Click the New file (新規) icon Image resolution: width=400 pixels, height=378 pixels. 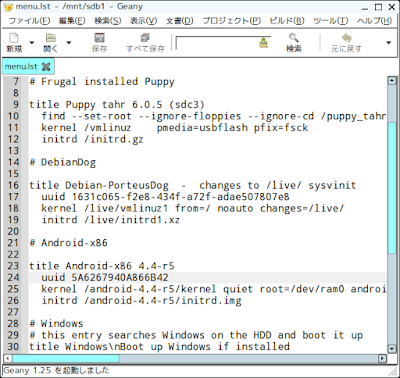tap(14, 38)
